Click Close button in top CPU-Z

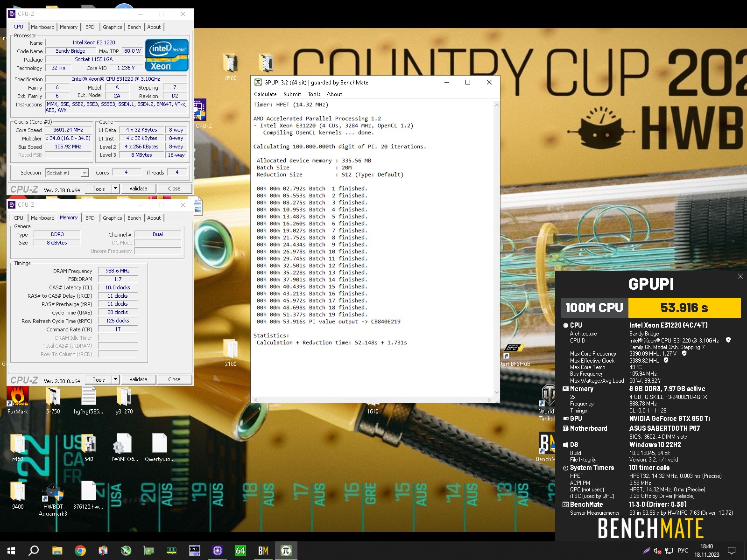tap(174, 189)
